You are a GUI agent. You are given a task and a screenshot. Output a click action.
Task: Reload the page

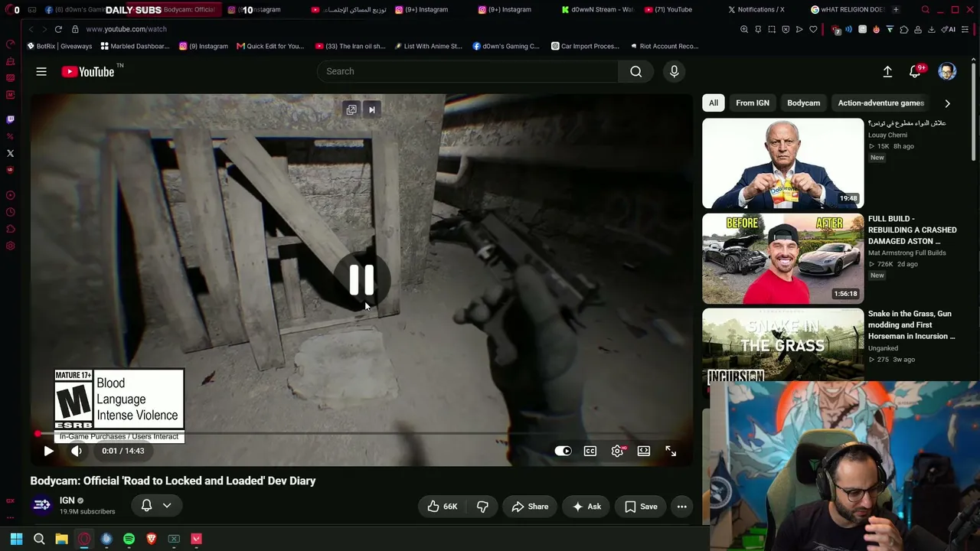[x=58, y=29]
